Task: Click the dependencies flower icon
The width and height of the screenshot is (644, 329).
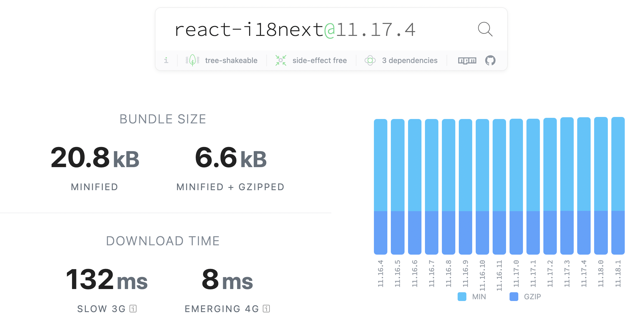Action: [370, 60]
